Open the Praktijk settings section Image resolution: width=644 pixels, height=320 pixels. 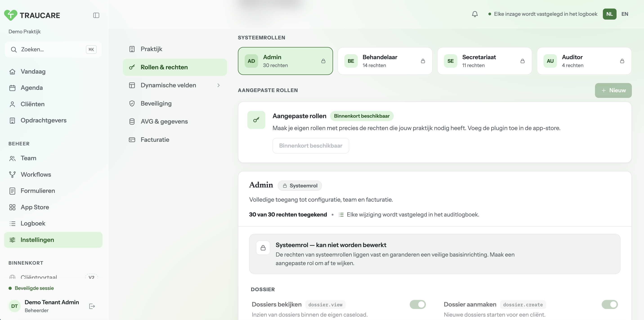[175, 49]
